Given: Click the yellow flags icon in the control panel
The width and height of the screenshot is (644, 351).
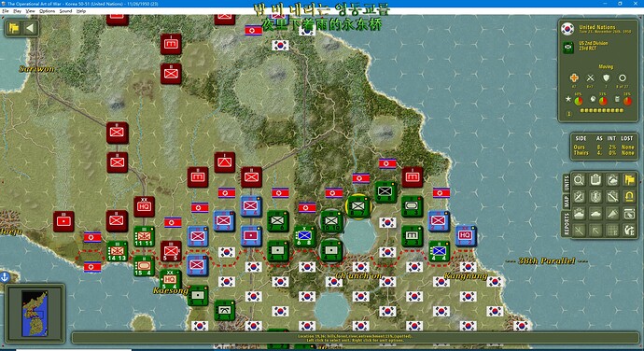Looking at the screenshot, I should point(629,180).
